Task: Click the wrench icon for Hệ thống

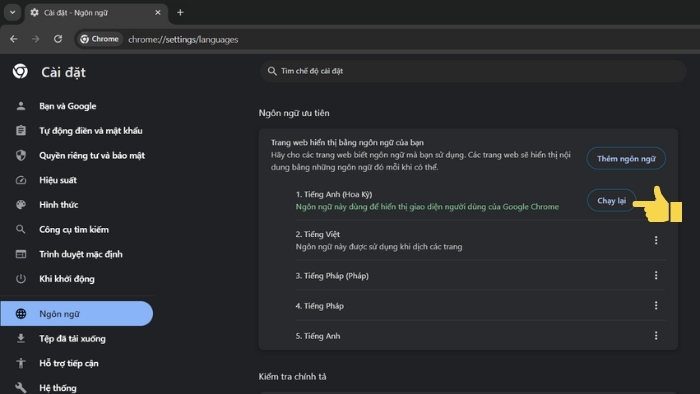Action: click(21, 387)
